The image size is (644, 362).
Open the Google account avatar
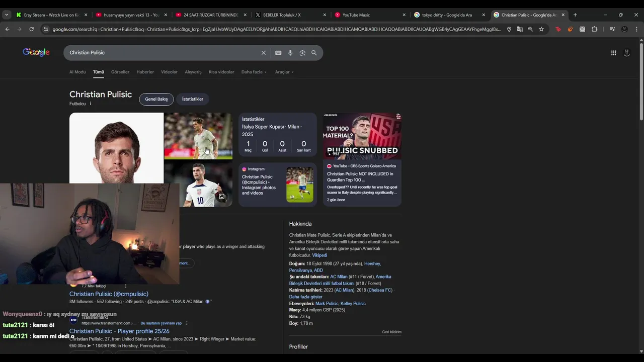pyautogui.click(x=626, y=53)
